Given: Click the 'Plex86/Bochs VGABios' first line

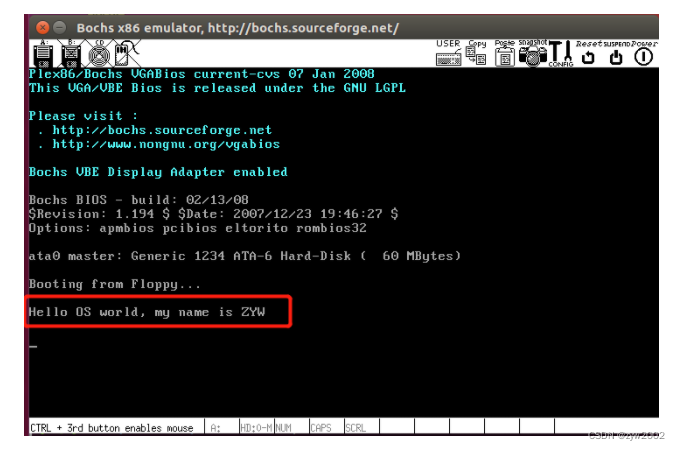Looking at the screenshot, I should (x=202, y=74).
